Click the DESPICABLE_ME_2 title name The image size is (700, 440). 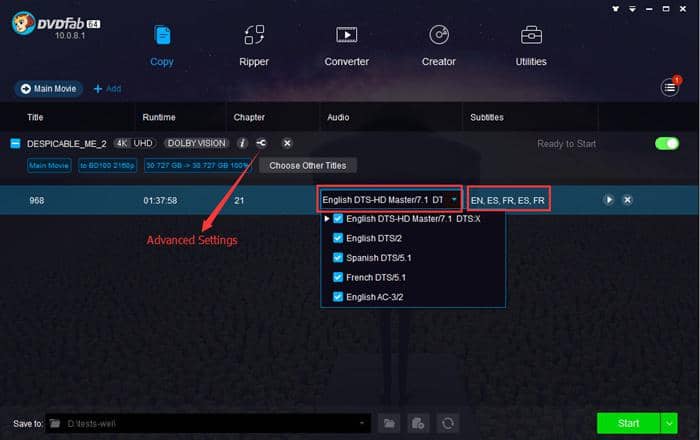click(x=67, y=144)
